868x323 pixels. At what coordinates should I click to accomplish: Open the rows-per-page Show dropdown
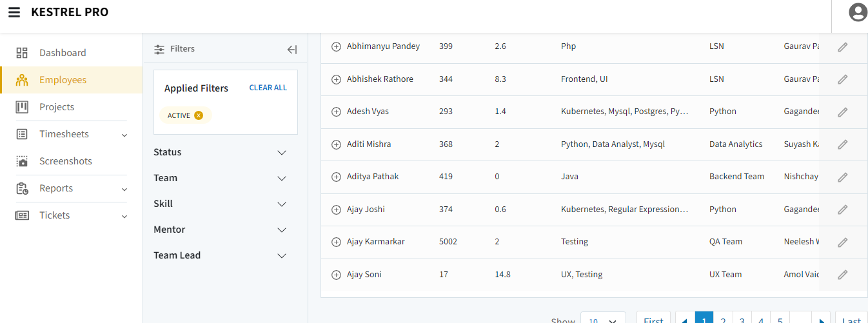click(603, 319)
